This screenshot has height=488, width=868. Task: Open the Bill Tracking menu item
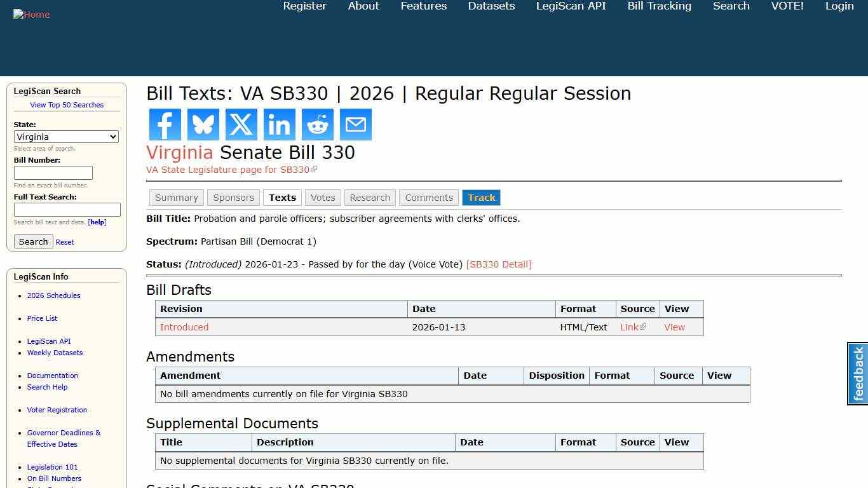(x=659, y=6)
